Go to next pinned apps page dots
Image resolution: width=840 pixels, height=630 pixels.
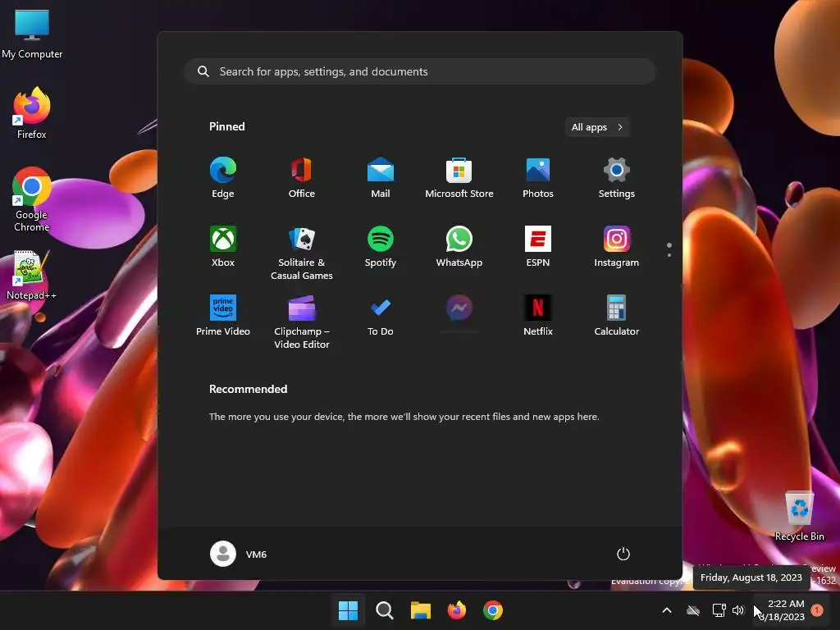(669, 249)
